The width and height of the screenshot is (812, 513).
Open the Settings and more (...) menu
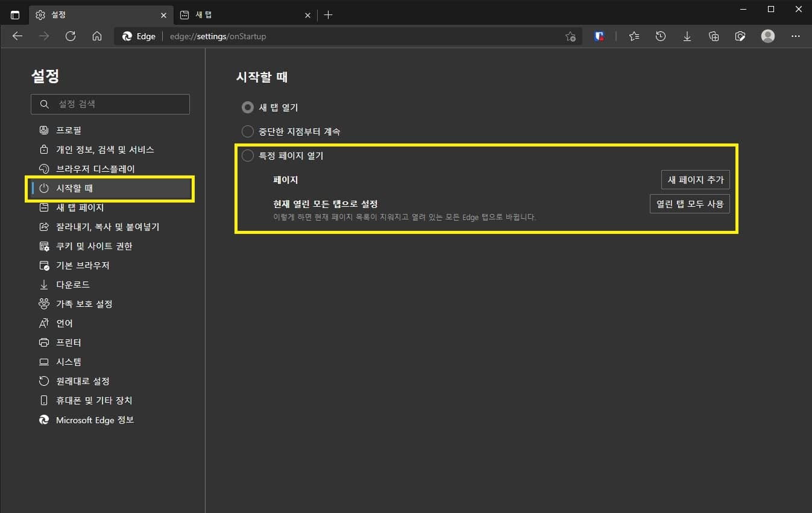pyautogui.click(x=796, y=36)
